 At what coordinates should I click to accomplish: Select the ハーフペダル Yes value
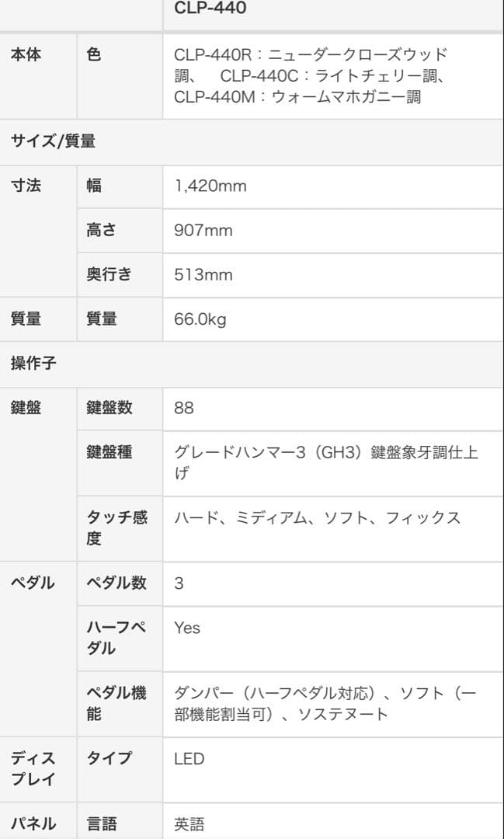point(187,628)
